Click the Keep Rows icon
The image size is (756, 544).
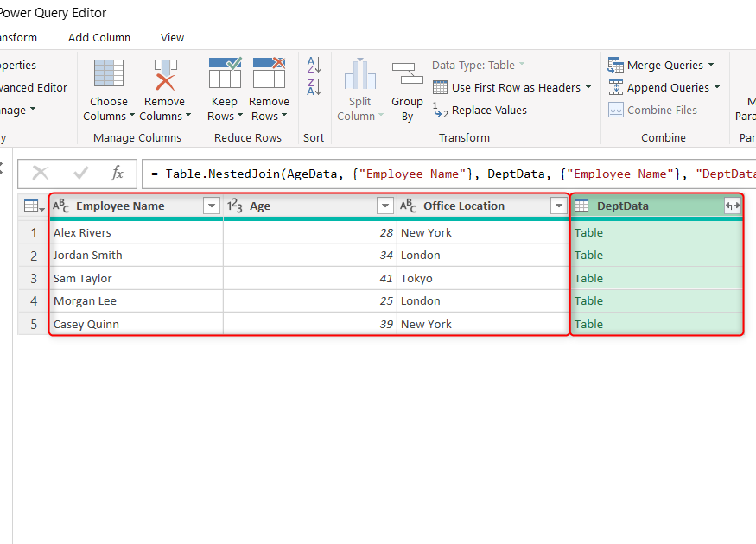coord(225,73)
